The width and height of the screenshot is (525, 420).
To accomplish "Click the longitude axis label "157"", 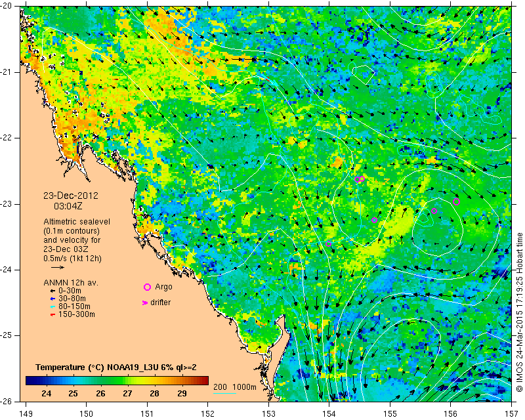I will tap(512, 414).
